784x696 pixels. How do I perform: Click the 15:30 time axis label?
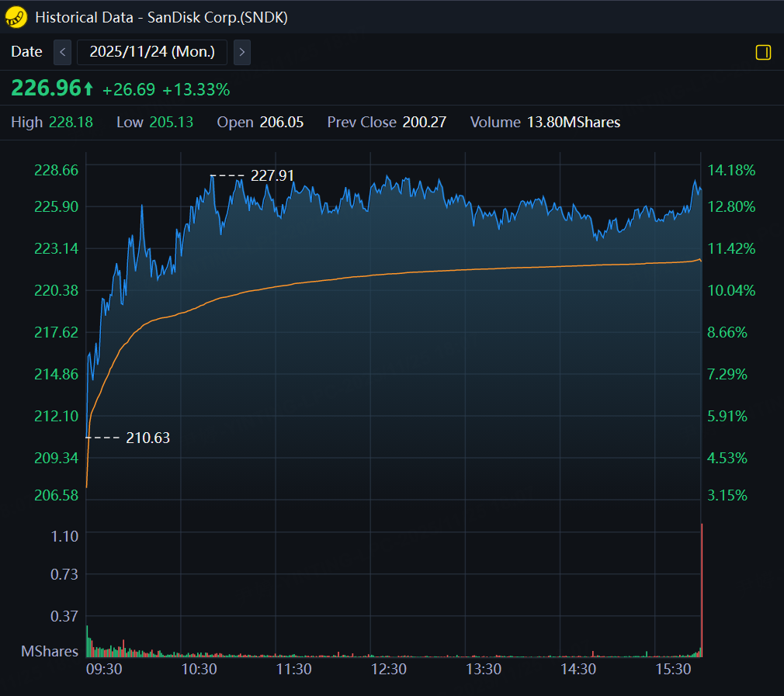673,670
